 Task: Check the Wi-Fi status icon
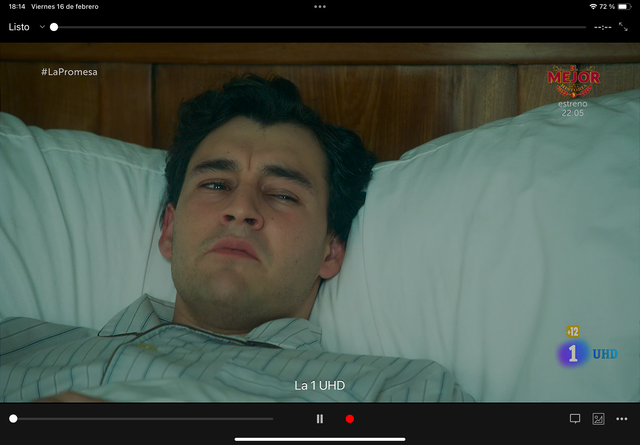click(x=593, y=7)
